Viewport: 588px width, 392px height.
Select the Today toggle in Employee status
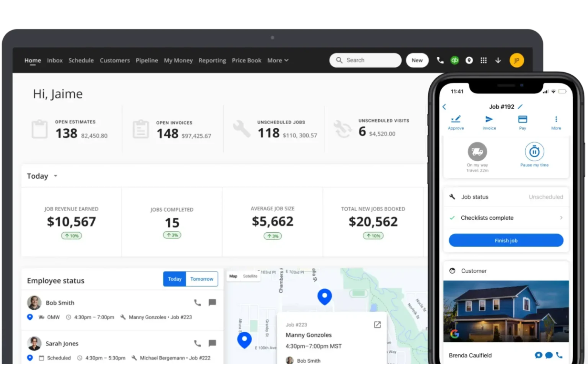(174, 279)
